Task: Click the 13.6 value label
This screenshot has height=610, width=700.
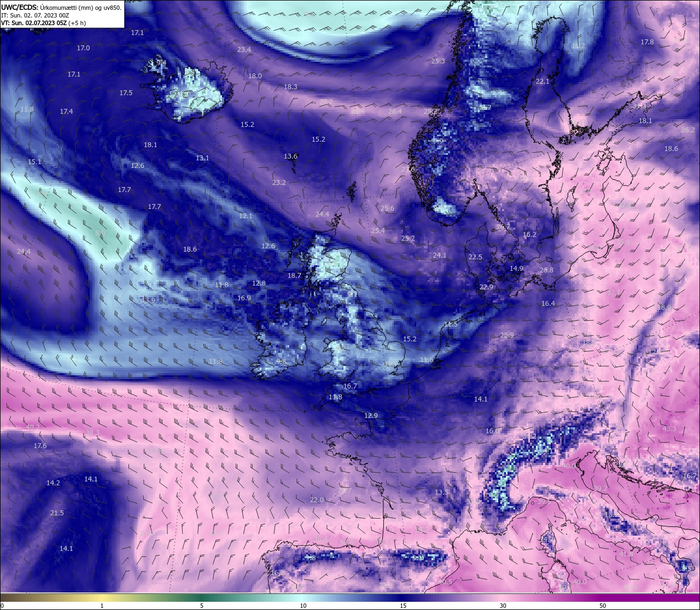Action: tap(290, 156)
